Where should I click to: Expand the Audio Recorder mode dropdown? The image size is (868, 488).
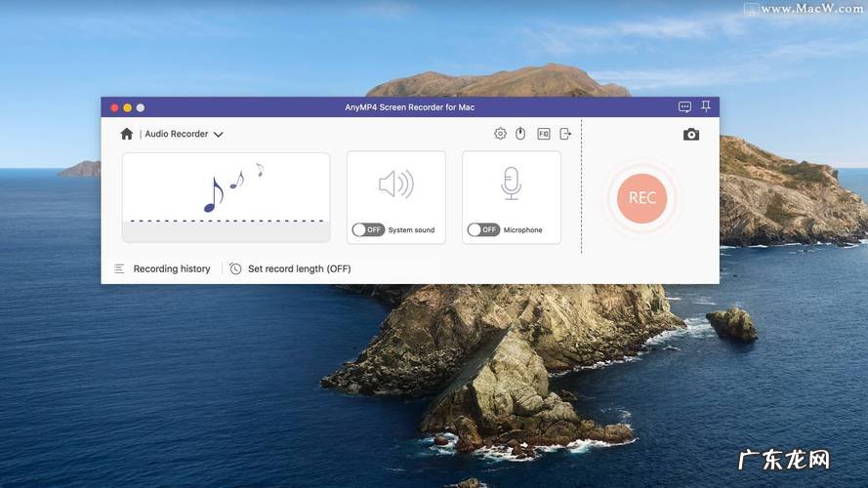pos(218,135)
